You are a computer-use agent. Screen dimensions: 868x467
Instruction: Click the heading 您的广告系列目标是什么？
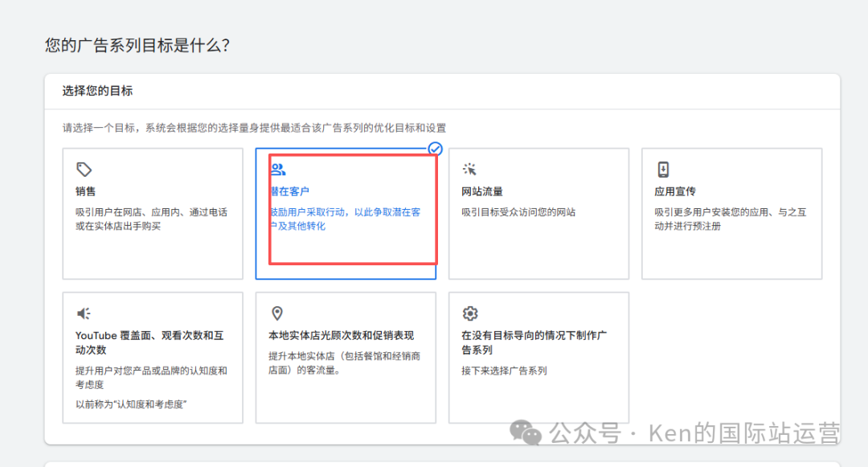click(137, 45)
